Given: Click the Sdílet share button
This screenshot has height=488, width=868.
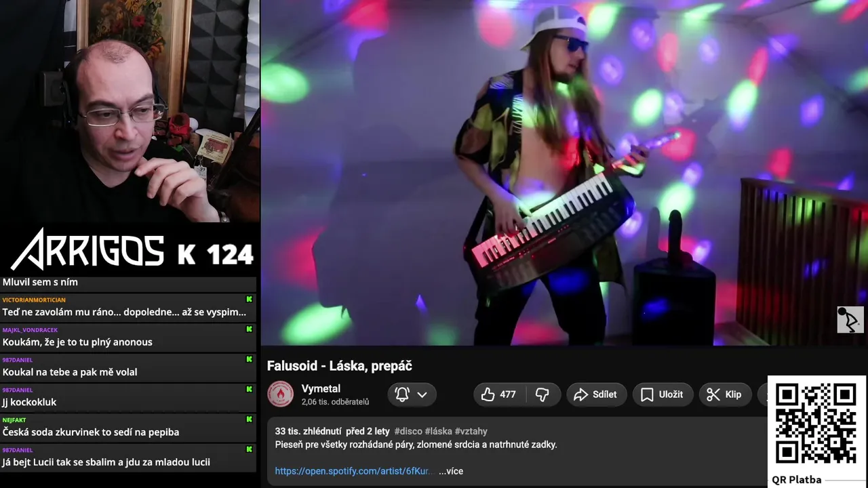Looking at the screenshot, I should pyautogui.click(x=596, y=394).
